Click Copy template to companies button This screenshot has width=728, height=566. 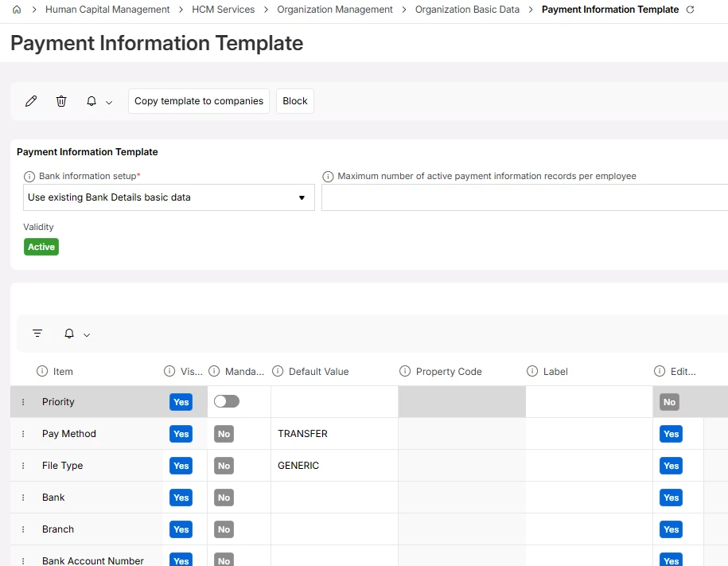click(199, 101)
